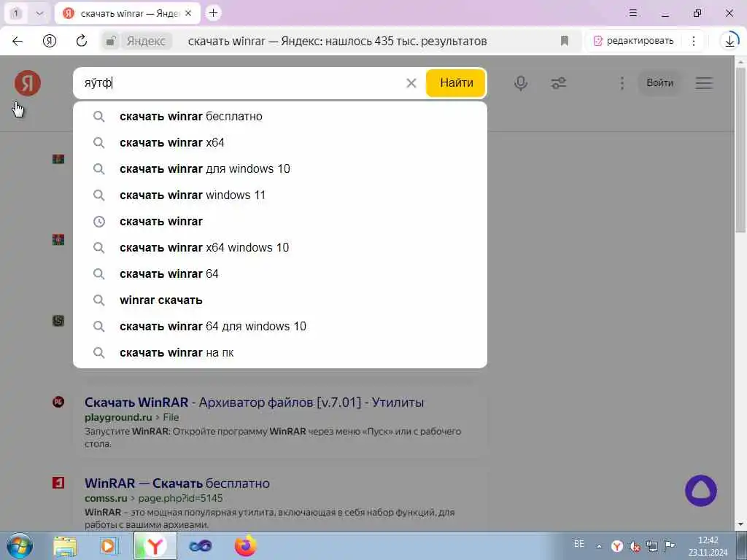747x560 pixels.
Task: Choose suggestion скачать winrar для windows 10
Action: (x=280, y=168)
